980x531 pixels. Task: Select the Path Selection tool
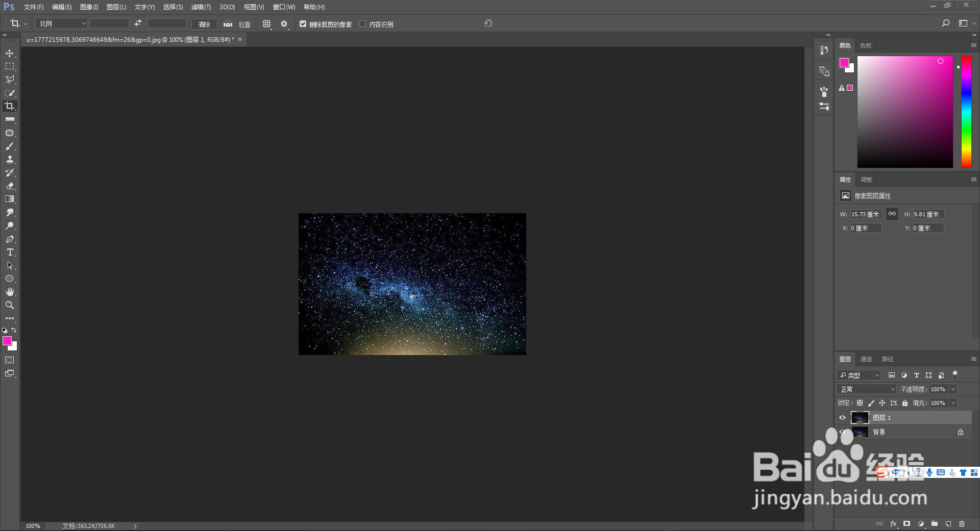pos(10,266)
